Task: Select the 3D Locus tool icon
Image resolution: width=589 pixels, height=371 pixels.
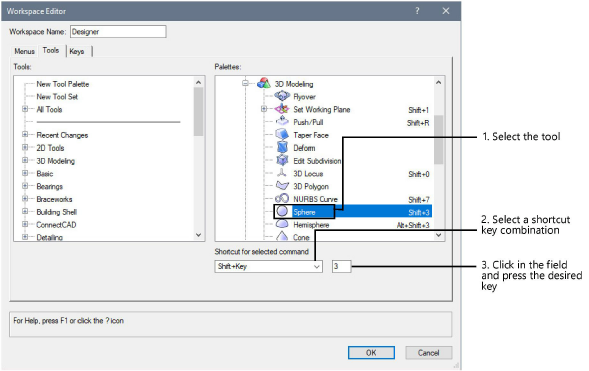Action: click(282, 173)
